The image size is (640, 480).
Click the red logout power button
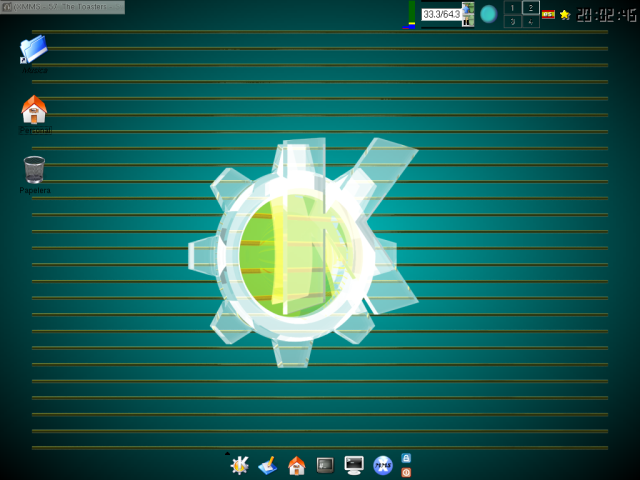pyautogui.click(x=406, y=472)
